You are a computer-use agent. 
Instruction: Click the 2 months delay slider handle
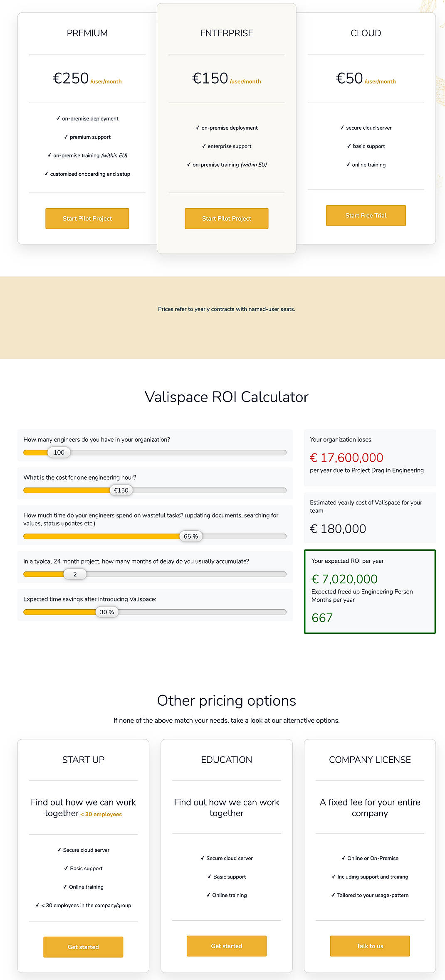75,574
